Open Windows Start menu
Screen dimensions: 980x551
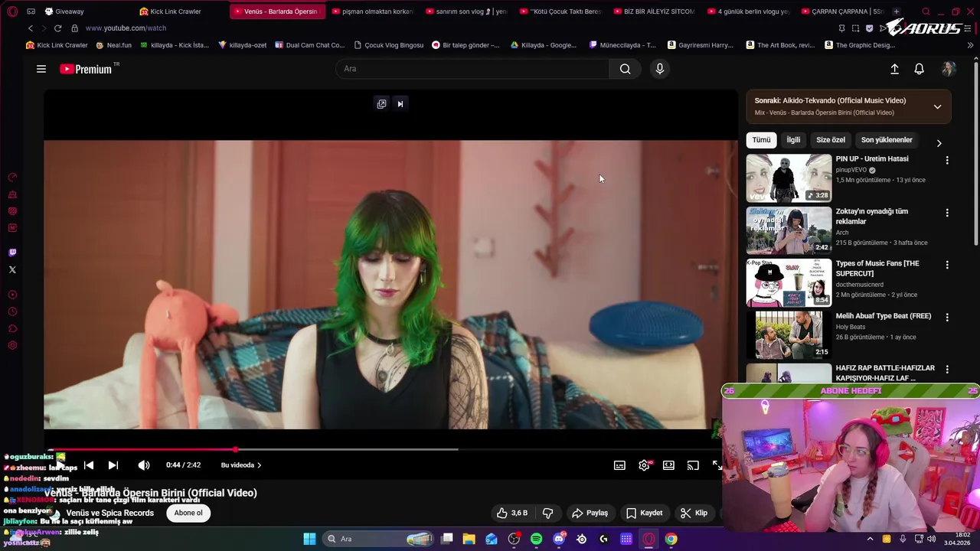pyautogui.click(x=309, y=539)
